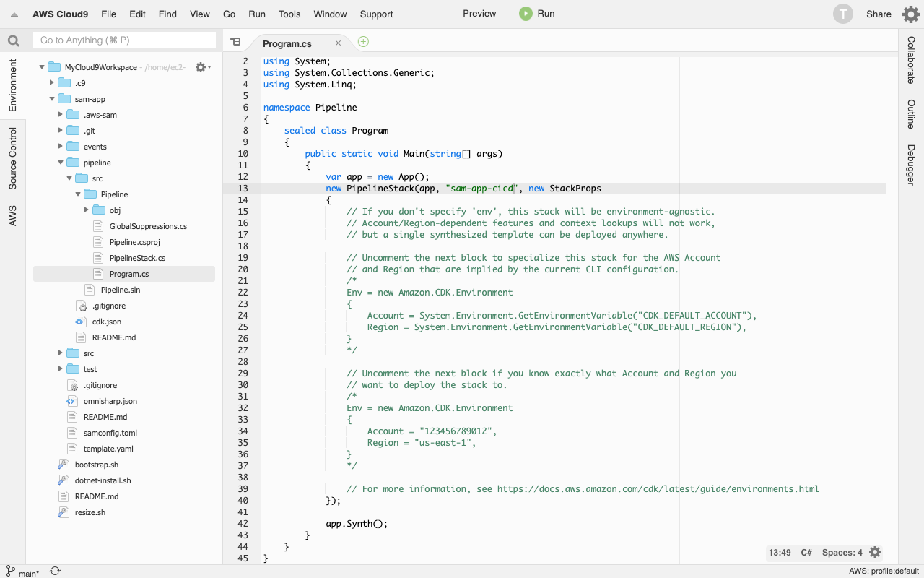Click the app.Synth(); code line

click(x=357, y=524)
